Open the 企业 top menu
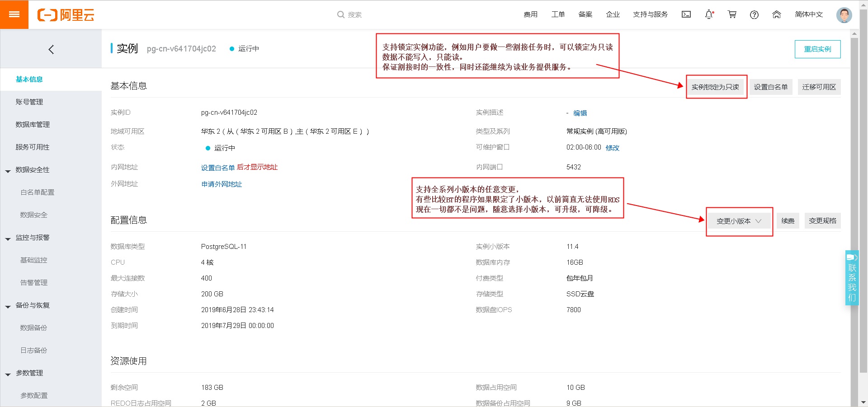Image resolution: width=868 pixels, height=407 pixels. (x=613, y=14)
